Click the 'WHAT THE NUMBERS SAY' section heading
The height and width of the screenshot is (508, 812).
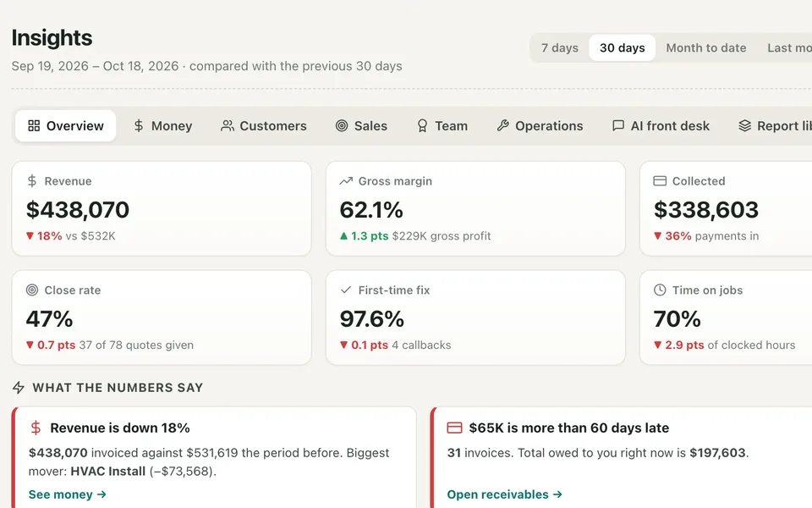tap(118, 388)
